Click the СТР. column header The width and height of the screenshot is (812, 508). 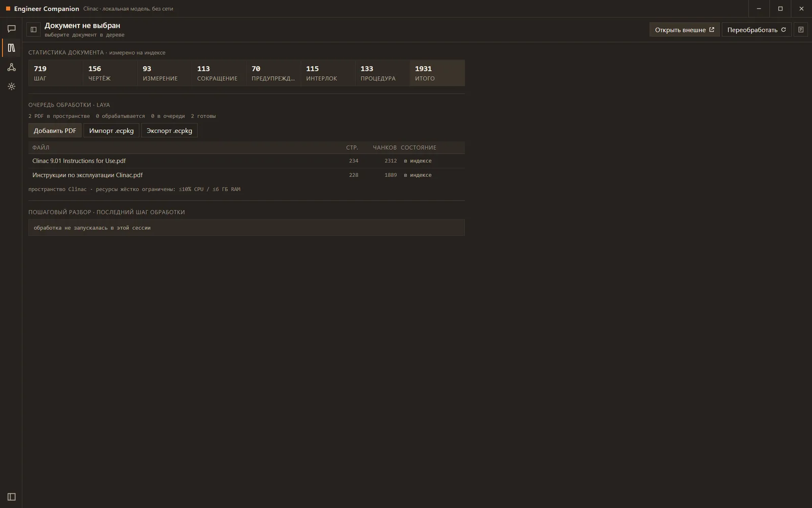click(x=352, y=147)
